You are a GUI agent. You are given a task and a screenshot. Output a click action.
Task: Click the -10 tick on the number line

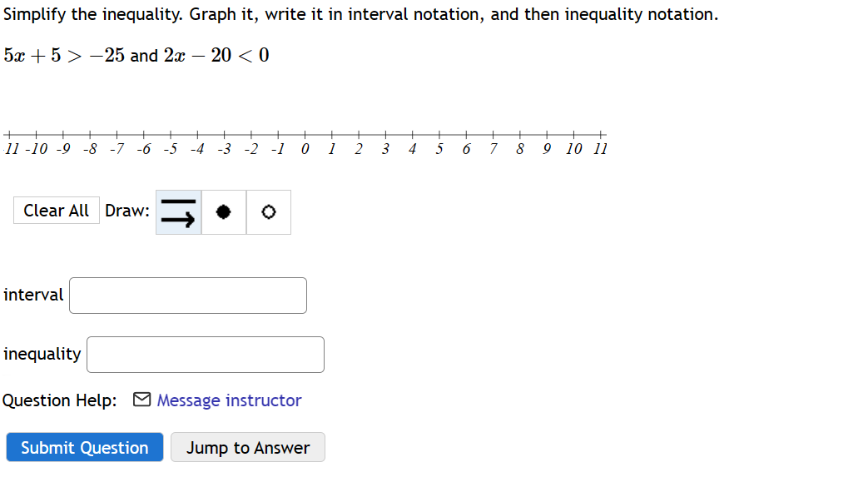tap(36, 135)
